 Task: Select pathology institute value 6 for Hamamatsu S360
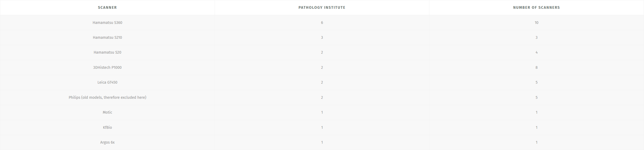click(322, 23)
